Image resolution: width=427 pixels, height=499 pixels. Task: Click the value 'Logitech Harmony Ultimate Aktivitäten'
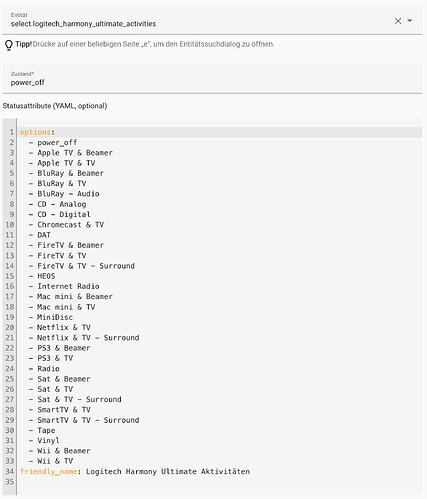[x=168, y=472]
